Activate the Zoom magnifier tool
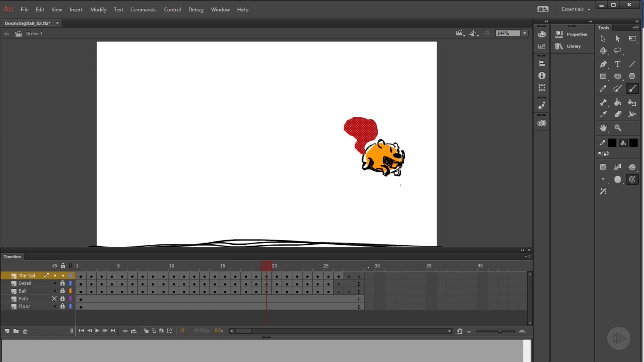 pos(618,128)
